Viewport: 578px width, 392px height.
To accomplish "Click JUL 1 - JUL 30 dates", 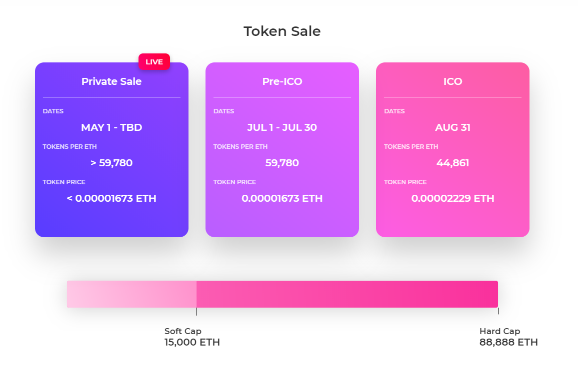I will [282, 127].
